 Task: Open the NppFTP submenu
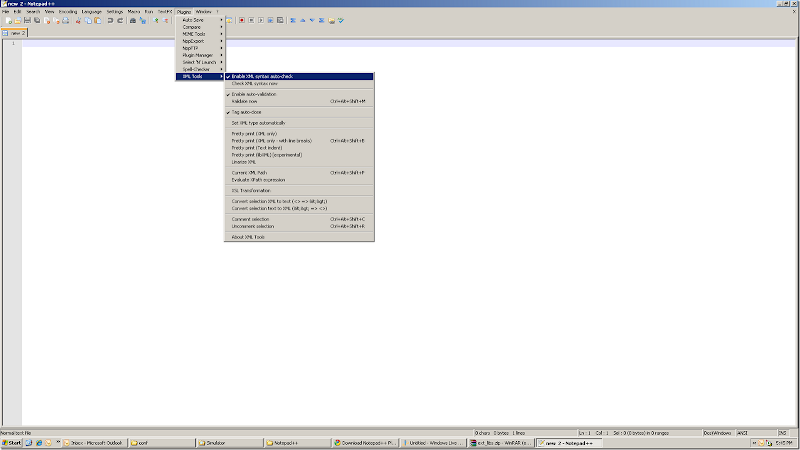(191, 48)
